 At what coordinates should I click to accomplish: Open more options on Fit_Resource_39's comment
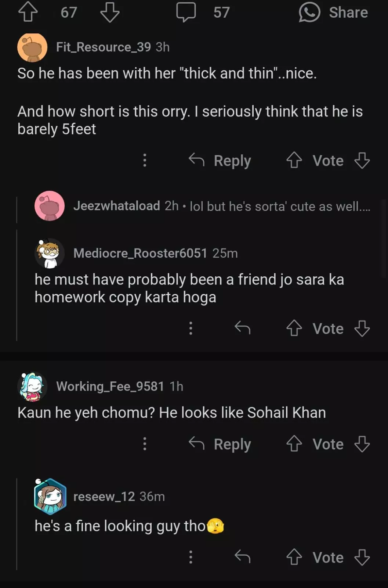pos(145,160)
